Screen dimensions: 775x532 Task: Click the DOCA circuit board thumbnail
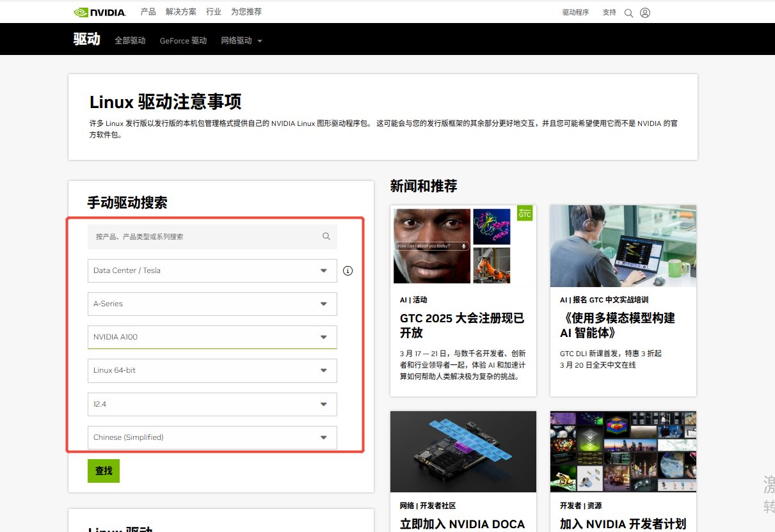coord(463,451)
